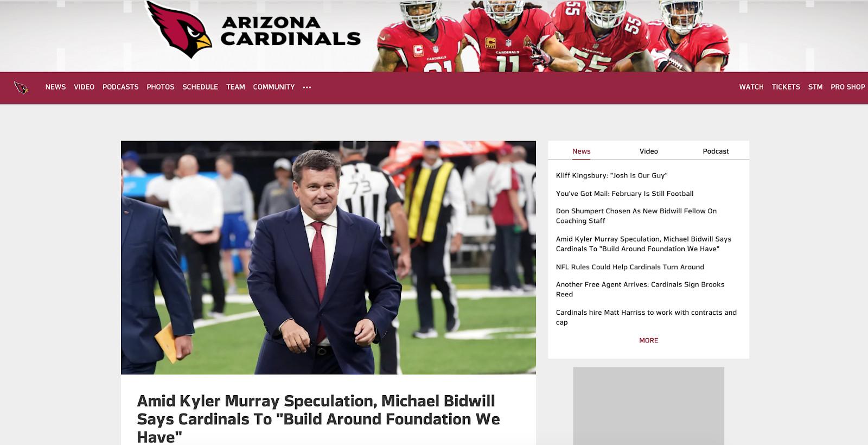Viewport: 868px width, 445px height.
Task: Open the Michael Bidwill article photo
Action: [328, 258]
